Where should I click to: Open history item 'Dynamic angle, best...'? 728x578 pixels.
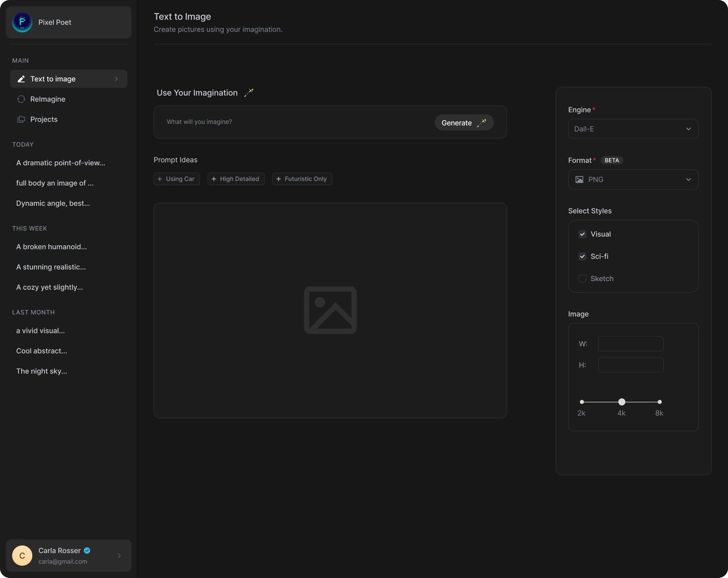(53, 203)
